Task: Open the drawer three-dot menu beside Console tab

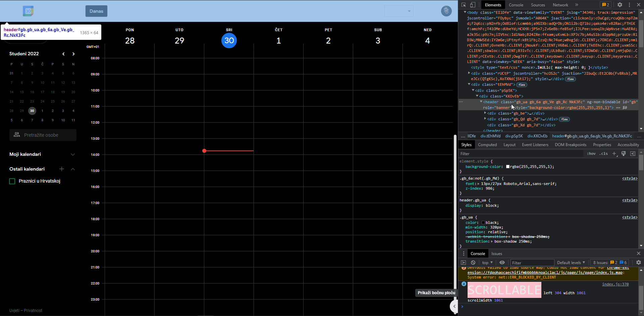Action: tap(464, 254)
